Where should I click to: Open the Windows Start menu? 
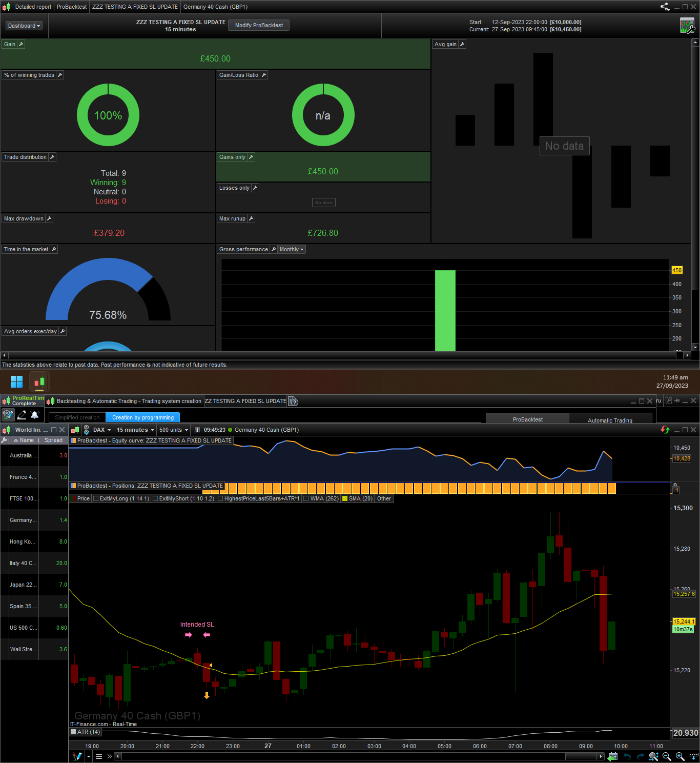pyautogui.click(x=16, y=382)
